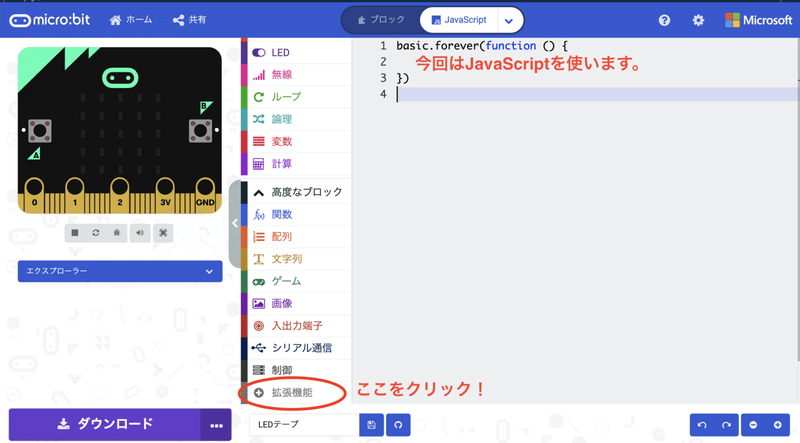Zoom out the editor
This screenshot has height=443, width=800.
pyautogui.click(x=753, y=425)
